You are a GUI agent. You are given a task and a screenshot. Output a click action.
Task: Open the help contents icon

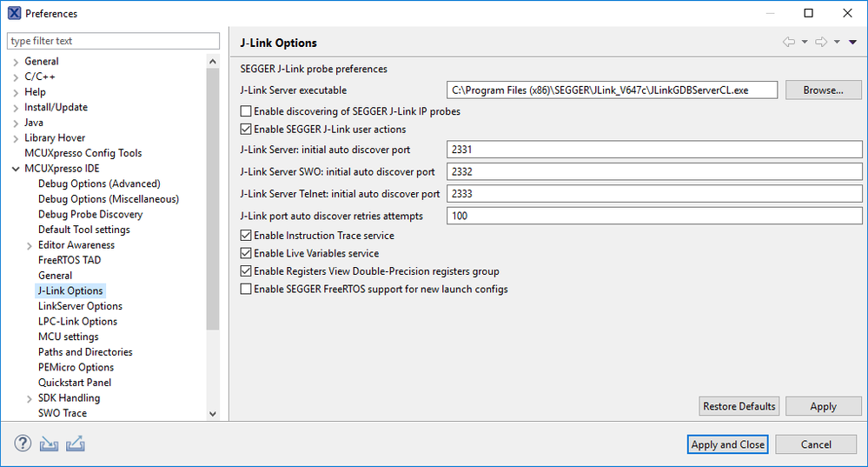[23, 444]
